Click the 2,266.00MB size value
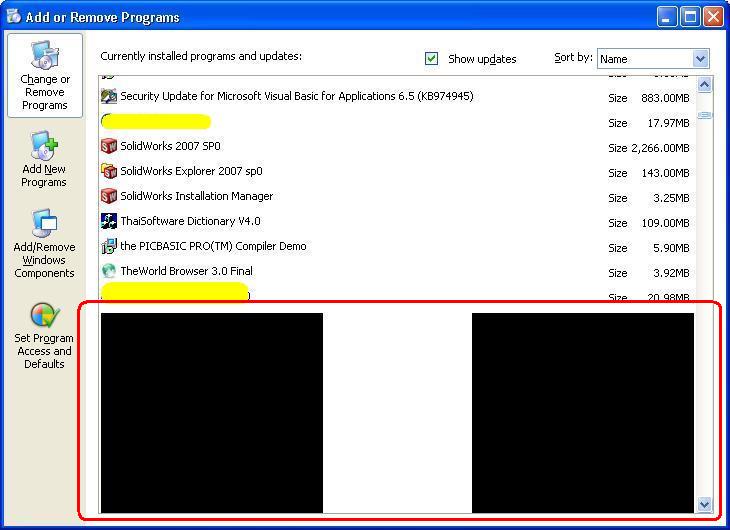Viewport: 730px width, 530px height. (660, 148)
